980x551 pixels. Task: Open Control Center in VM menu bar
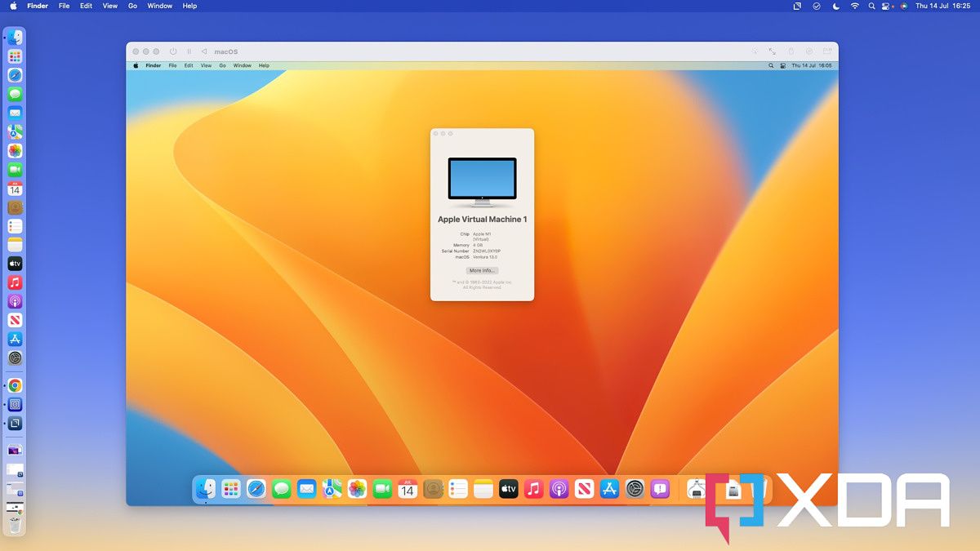782,65
